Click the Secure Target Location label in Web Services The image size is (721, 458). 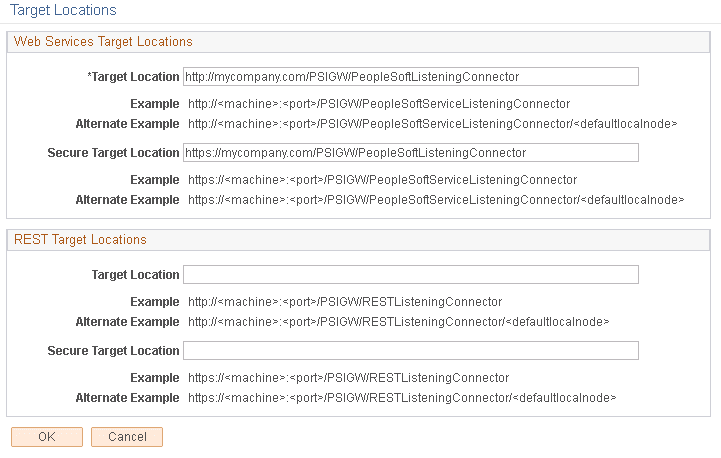[x=113, y=153]
